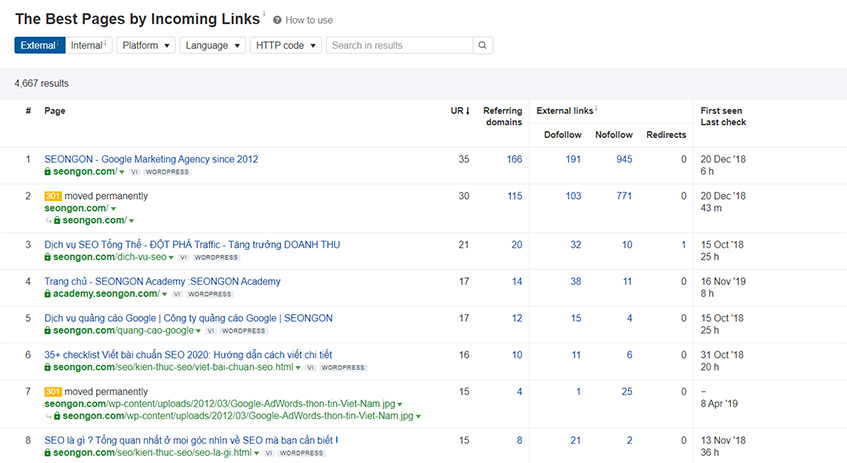Expand dropdown arrow for academy.seongon.com/
Viewport: 847px width, 463px height.
point(164,294)
